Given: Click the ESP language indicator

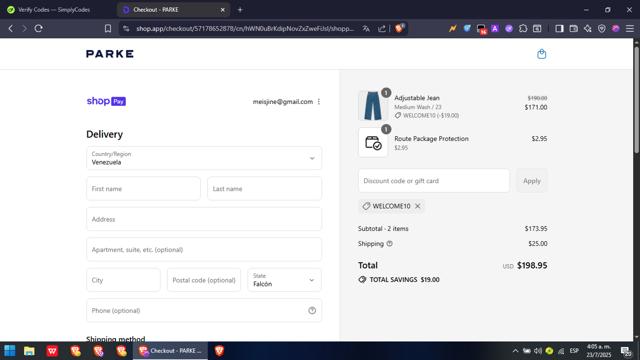Looking at the screenshot, I should pyautogui.click(x=574, y=351).
